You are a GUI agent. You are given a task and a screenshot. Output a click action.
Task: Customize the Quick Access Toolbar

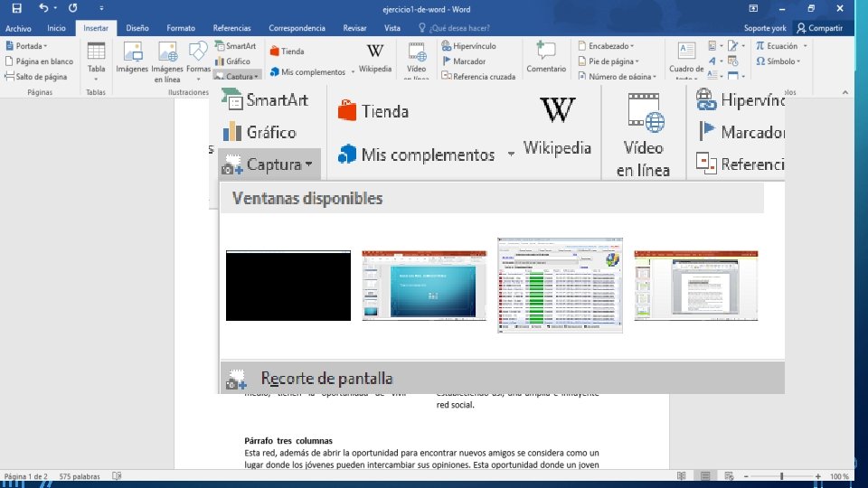pos(101,8)
